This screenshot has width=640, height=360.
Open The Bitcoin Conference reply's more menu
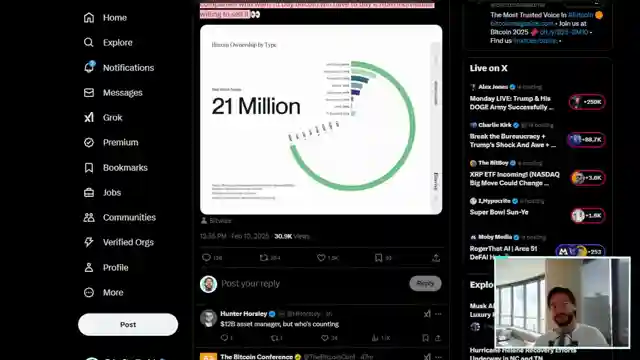438,357
